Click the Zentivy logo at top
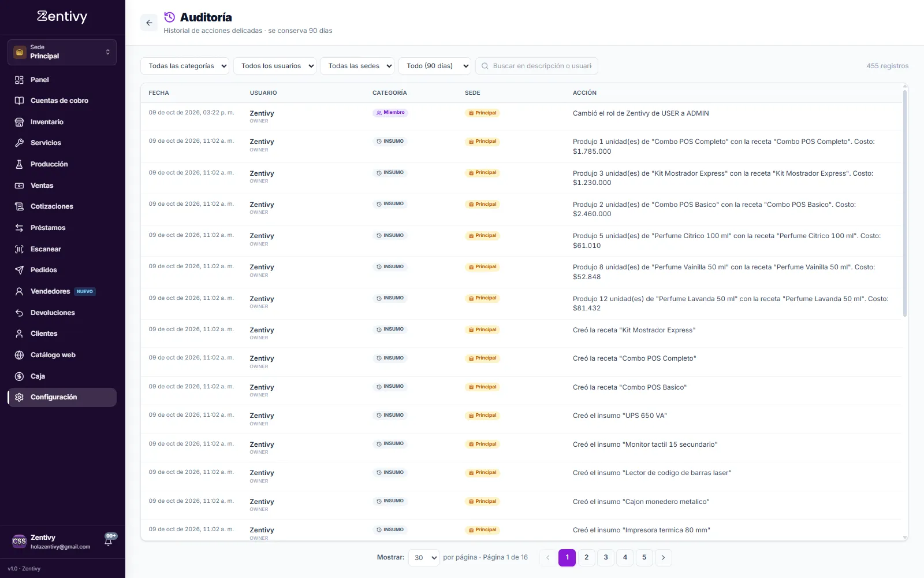 pos(62,16)
